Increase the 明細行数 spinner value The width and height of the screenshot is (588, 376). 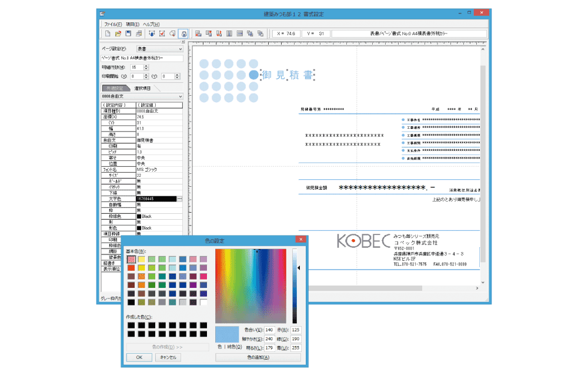[x=146, y=66]
